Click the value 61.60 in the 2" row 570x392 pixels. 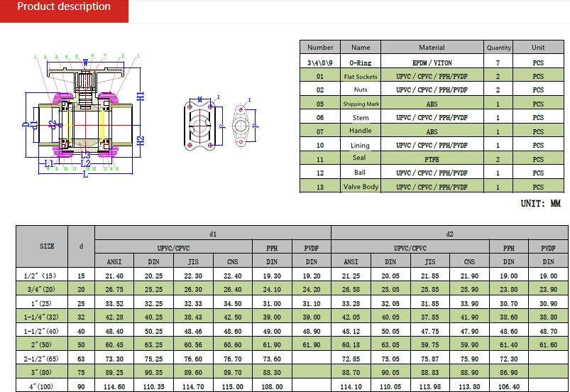[548, 344]
